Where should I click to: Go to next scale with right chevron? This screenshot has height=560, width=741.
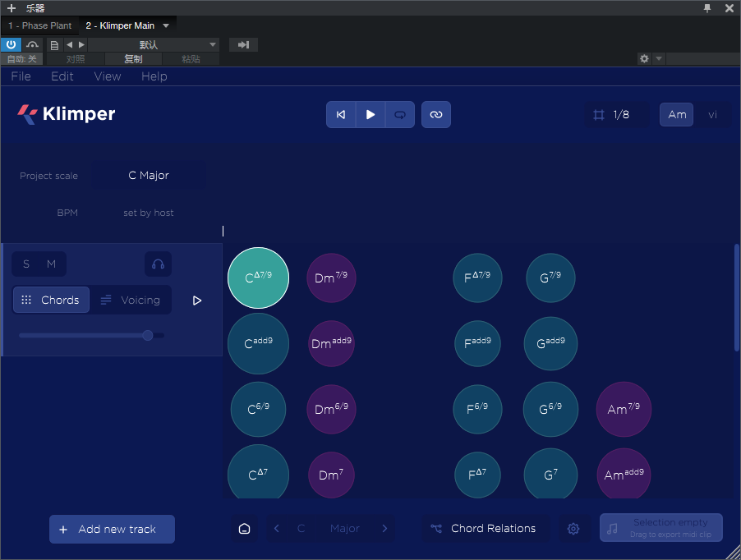(384, 528)
